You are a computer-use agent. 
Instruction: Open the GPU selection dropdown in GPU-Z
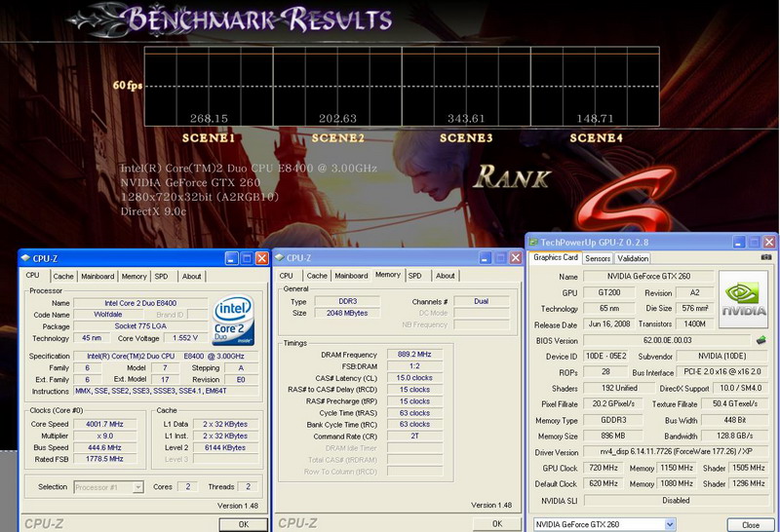pos(670,524)
